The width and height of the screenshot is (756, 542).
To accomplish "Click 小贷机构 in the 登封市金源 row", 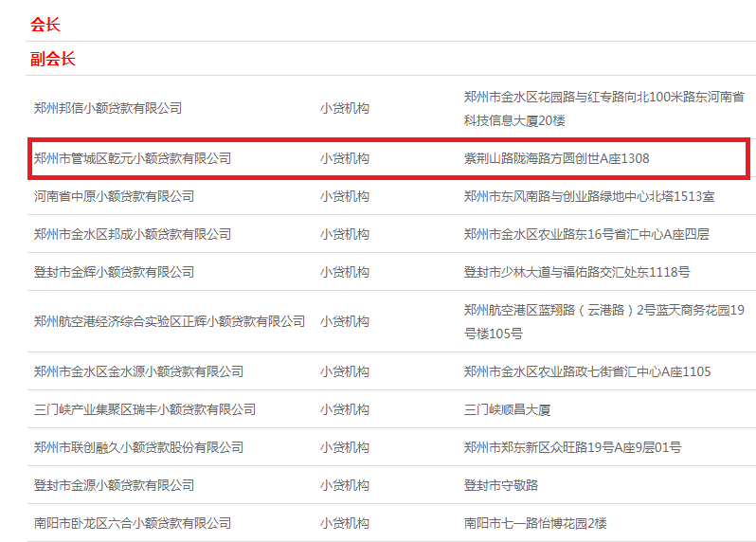I will click(344, 485).
